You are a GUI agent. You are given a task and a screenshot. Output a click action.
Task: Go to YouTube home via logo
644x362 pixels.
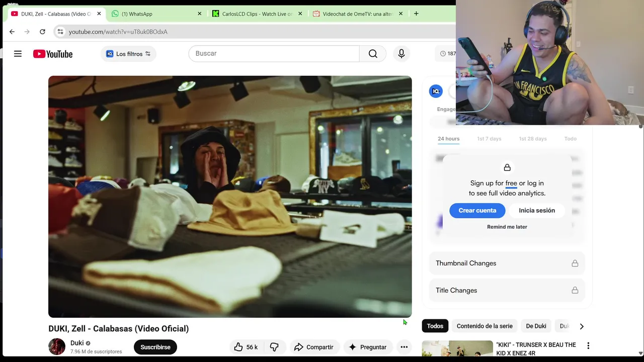click(x=53, y=54)
